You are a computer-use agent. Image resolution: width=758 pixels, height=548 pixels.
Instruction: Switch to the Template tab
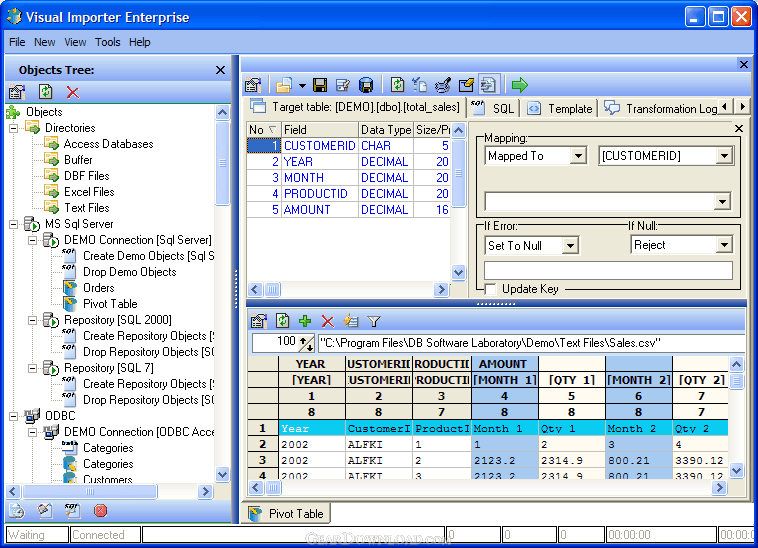(559, 108)
